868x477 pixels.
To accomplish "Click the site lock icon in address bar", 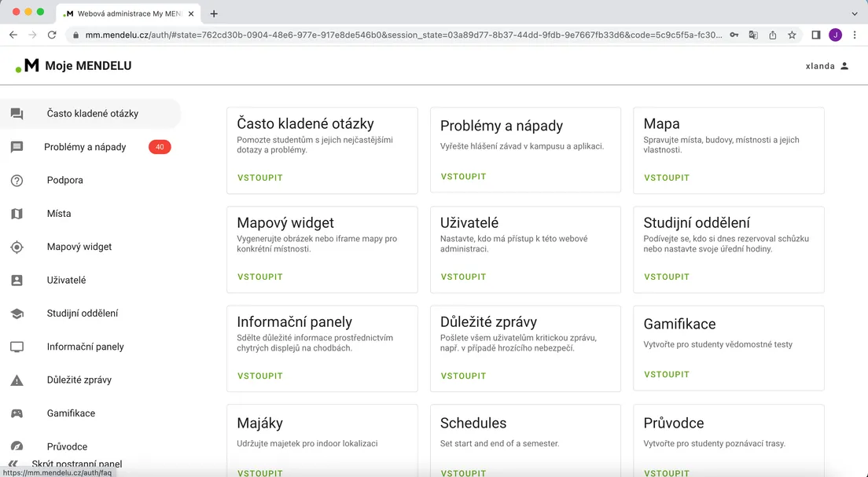I will pyautogui.click(x=75, y=35).
